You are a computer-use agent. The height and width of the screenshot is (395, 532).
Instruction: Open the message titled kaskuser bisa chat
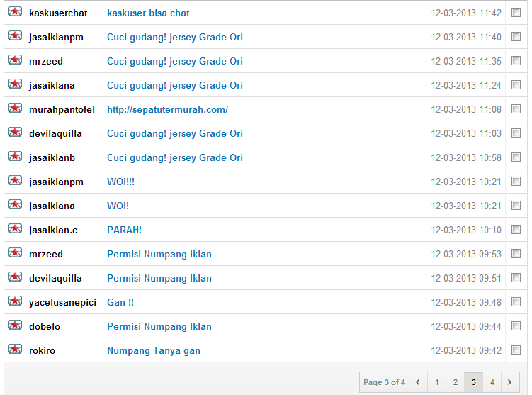coord(148,13)
